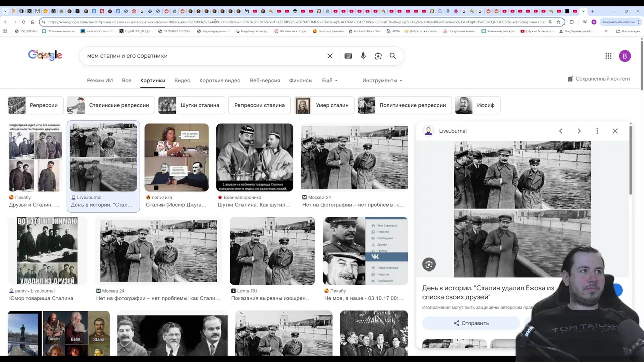Open the Военная хроника Шутки Сталина thumbnail
Screen dimensions: 644x362
click(255, 157)
